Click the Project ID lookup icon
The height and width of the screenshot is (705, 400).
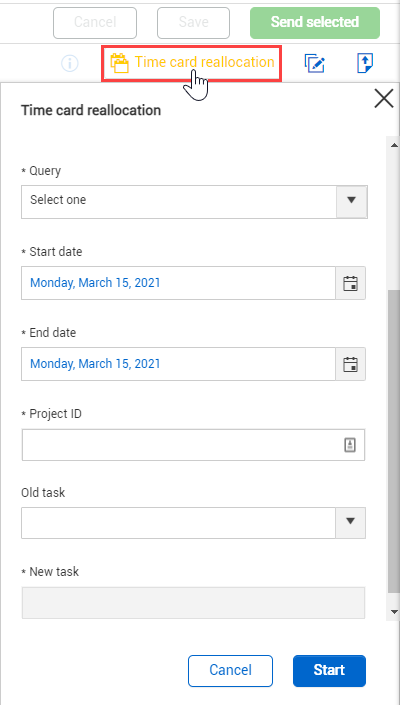(350, 445)
